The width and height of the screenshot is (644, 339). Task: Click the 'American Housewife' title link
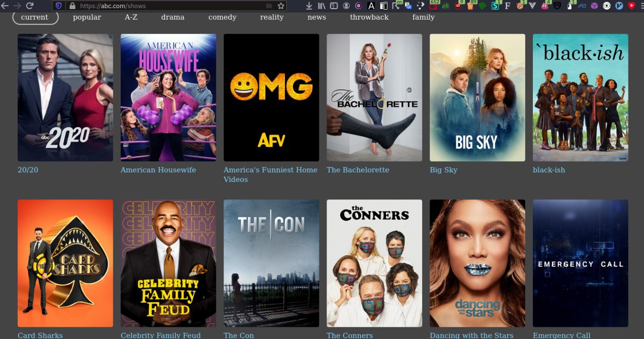(x=158, y=170)
